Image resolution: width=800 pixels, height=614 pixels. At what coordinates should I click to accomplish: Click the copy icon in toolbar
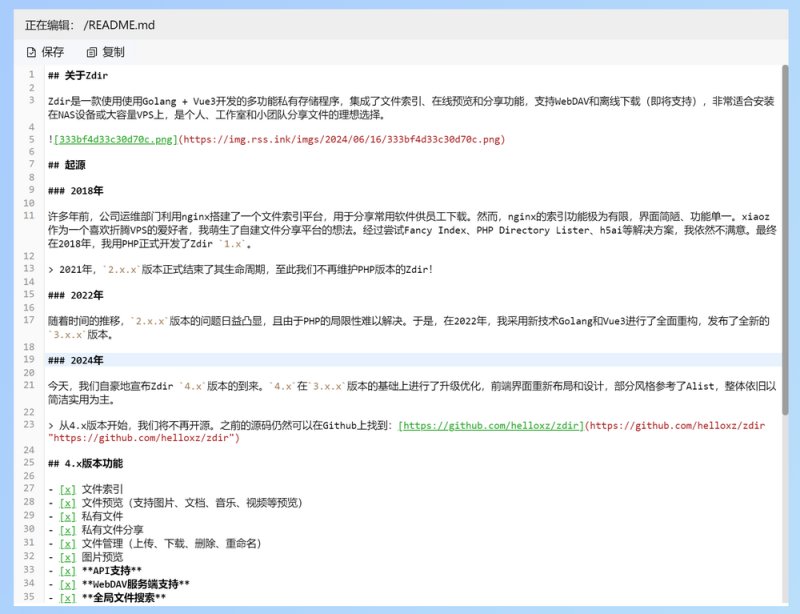point(91,52)
